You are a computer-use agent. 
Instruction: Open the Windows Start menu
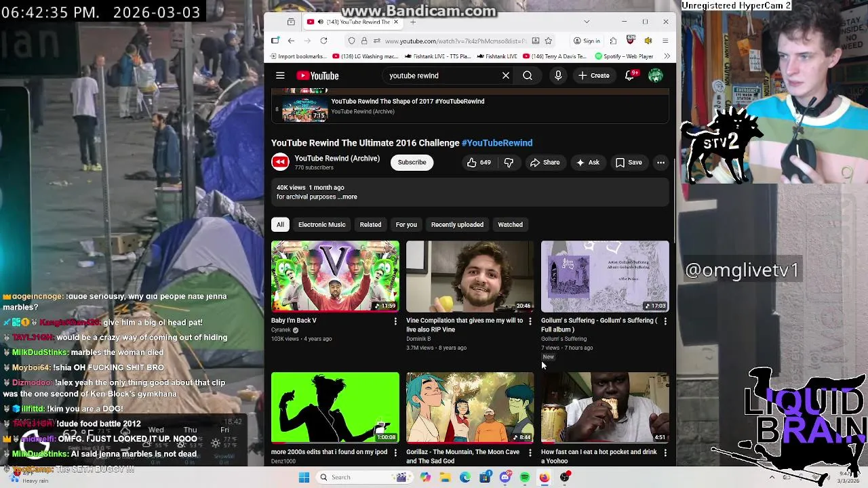tap(304, 477)
